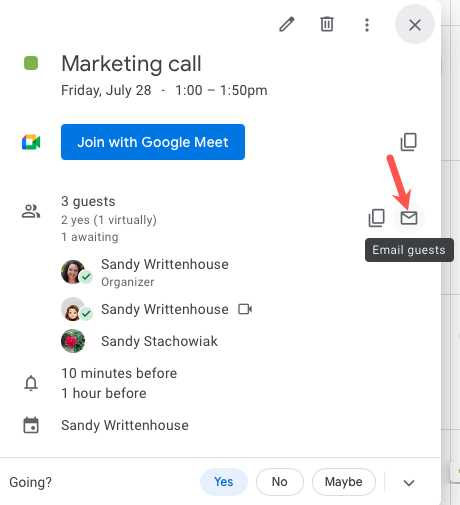Image resolution: width=460 pixels, height=505 pixels.
Task: Click the '3 guests' text
Action: click(x=88, y=201)
